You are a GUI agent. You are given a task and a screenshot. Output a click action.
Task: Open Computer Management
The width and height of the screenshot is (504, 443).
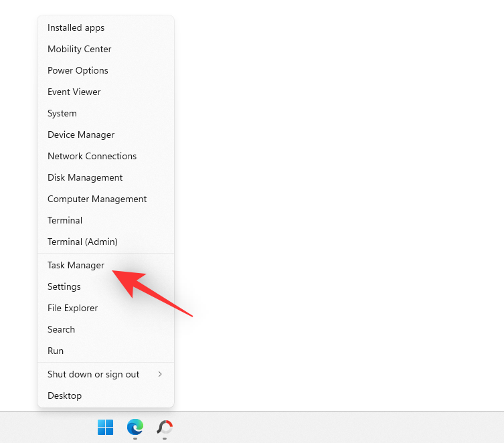(x=106, y=199)
